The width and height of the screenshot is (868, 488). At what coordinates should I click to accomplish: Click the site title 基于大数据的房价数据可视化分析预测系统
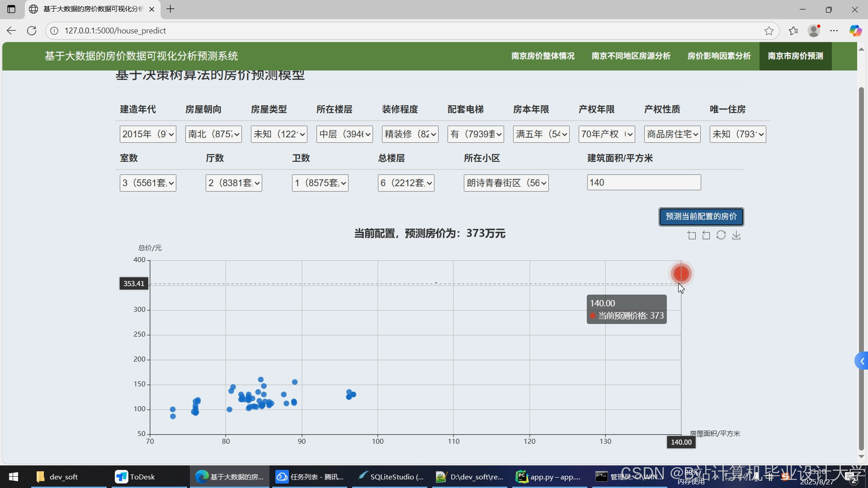click(141, 56)
